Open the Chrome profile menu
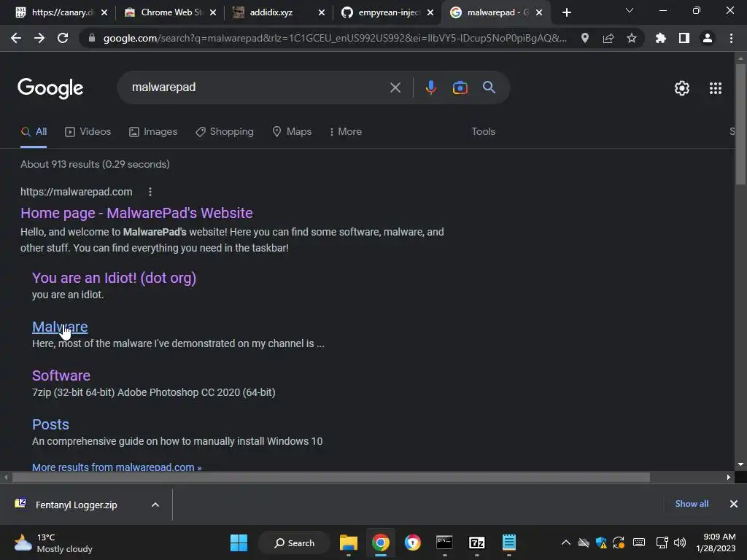 pos(708,38)
